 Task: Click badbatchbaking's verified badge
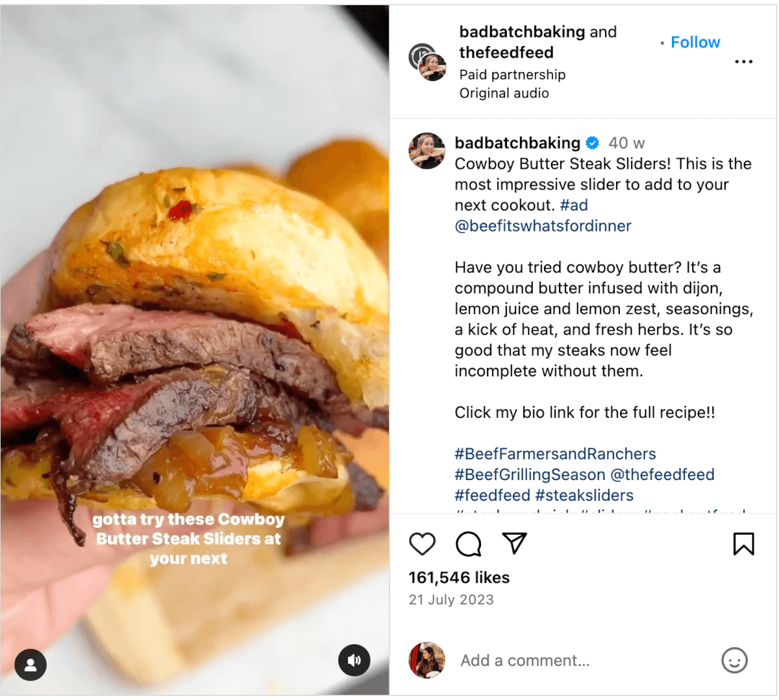592,143
